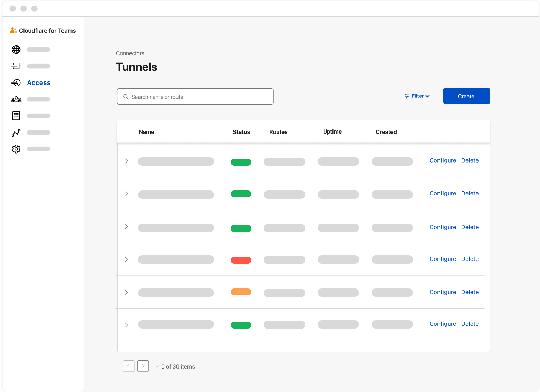Sort by Uptime column header
The height and width of the screenshot is (392, 540).
[332, 131]
